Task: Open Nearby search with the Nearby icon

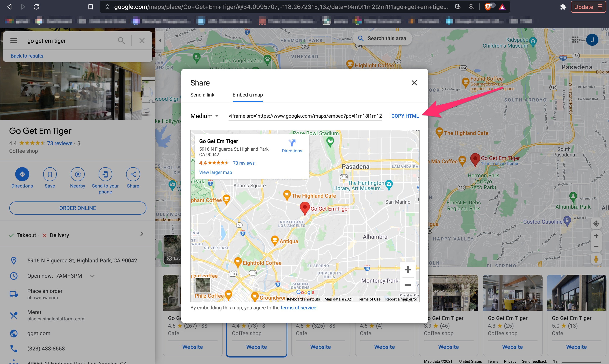Action: 77,174
